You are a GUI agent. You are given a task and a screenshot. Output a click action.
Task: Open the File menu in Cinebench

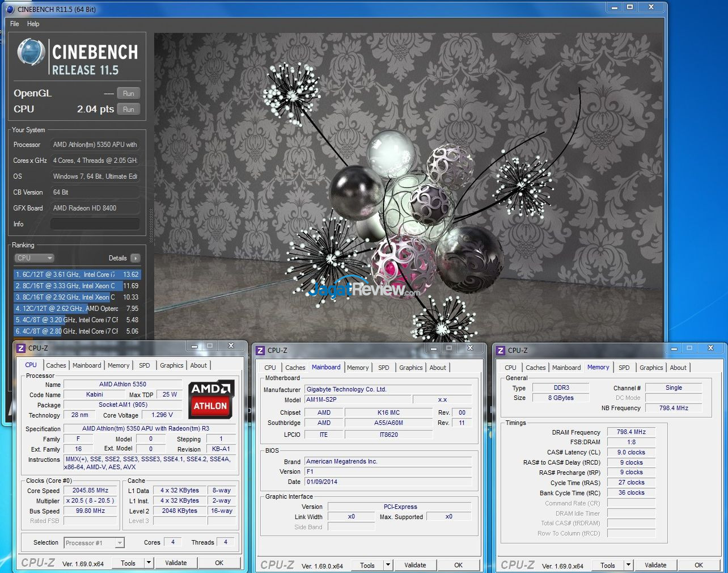[x=15, y=24]
